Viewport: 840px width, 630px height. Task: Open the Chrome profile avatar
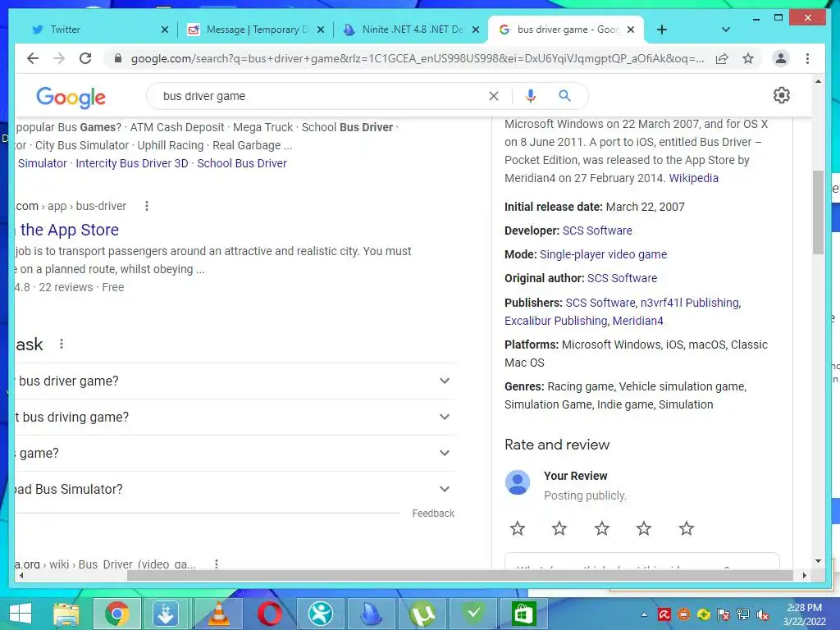(781, 58)
